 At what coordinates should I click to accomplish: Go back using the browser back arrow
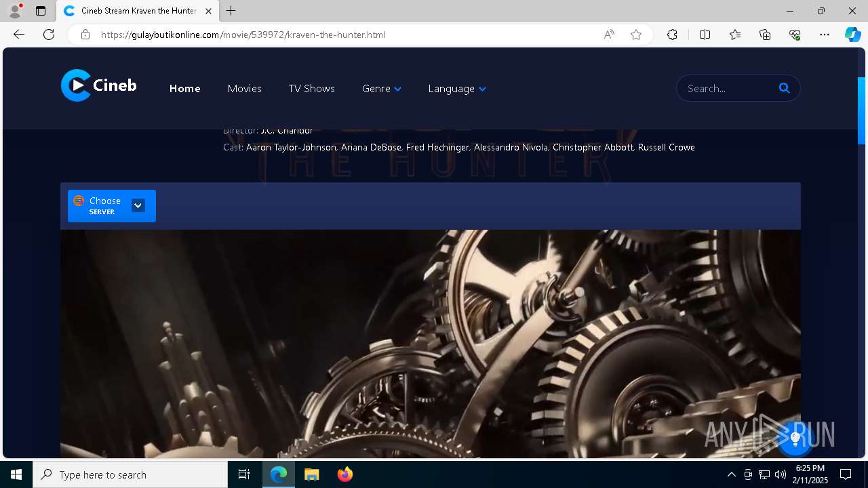[19, 35]
